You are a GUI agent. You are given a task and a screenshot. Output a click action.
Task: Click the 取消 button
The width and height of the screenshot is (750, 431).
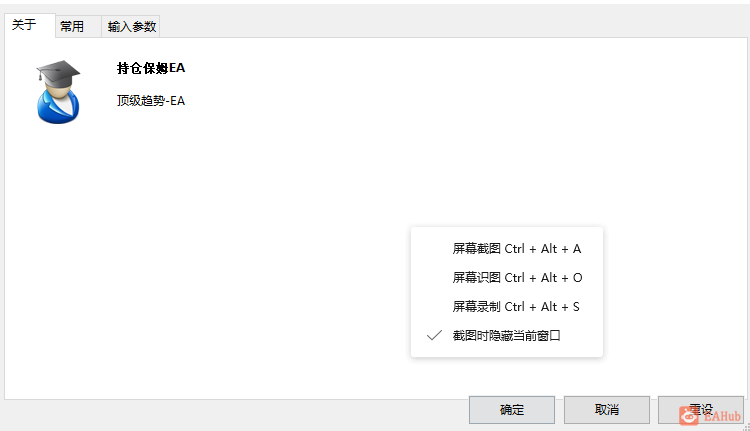pos(607,410)
